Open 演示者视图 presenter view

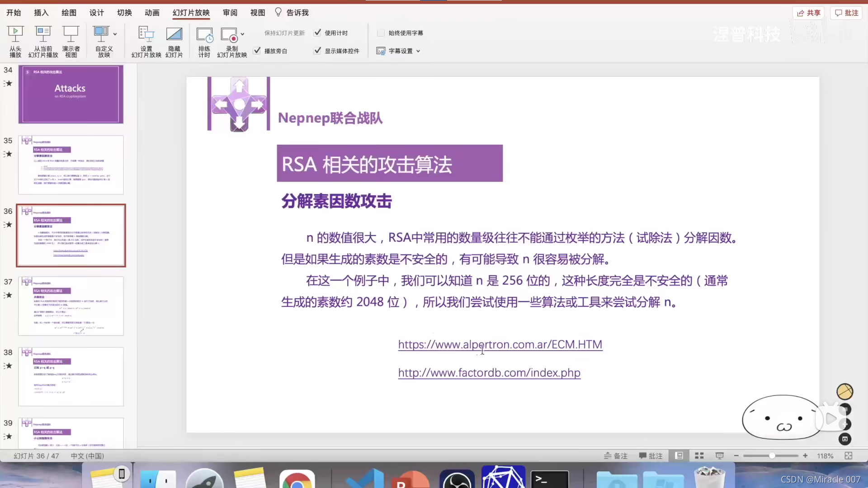tap(71, 34)
